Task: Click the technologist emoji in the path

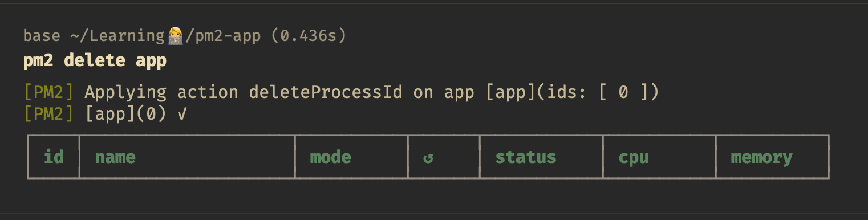Action: coord(175,36)
